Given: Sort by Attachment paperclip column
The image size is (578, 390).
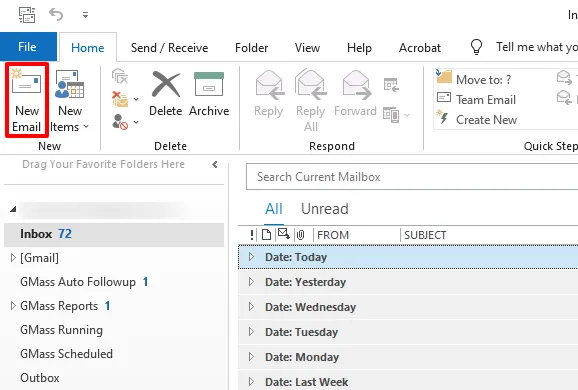Looking at the screenshot, I should click(301, 235).
